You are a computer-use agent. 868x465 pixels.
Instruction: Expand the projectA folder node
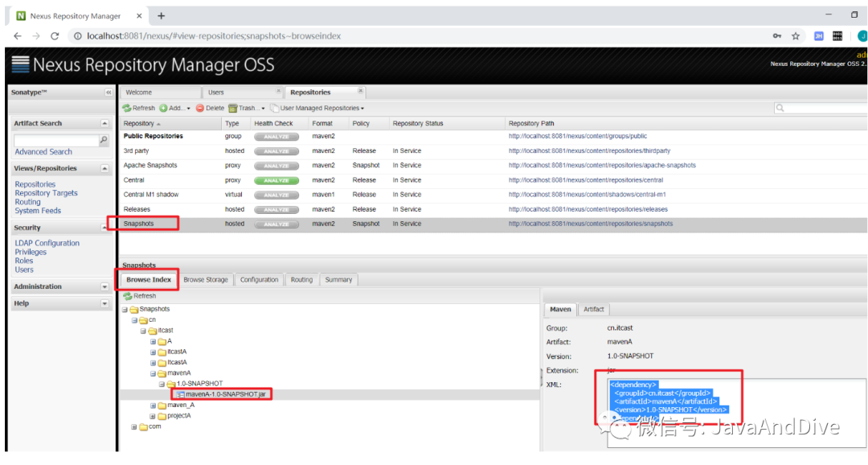point(153,416)
